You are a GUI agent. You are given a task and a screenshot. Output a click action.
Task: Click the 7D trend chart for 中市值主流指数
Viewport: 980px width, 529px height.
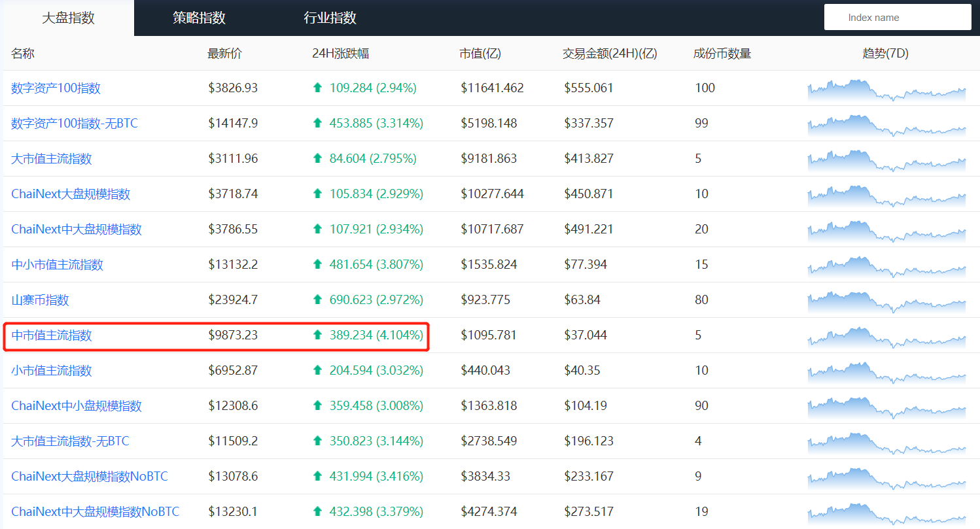coord(886,337)
